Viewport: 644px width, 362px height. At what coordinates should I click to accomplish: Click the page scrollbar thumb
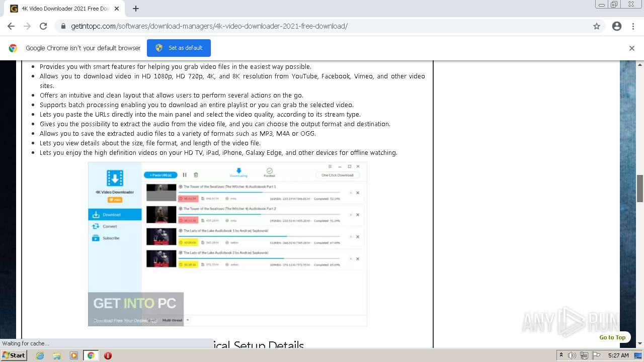point(640,189)
